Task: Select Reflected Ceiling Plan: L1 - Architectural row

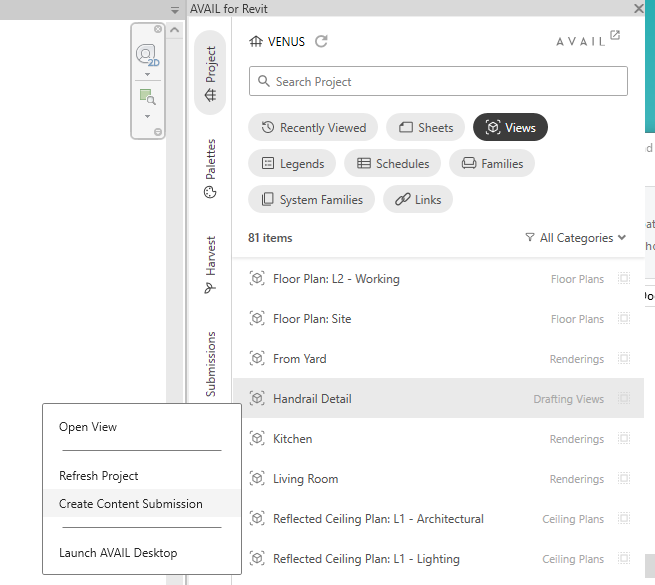Action: [438, 519]
